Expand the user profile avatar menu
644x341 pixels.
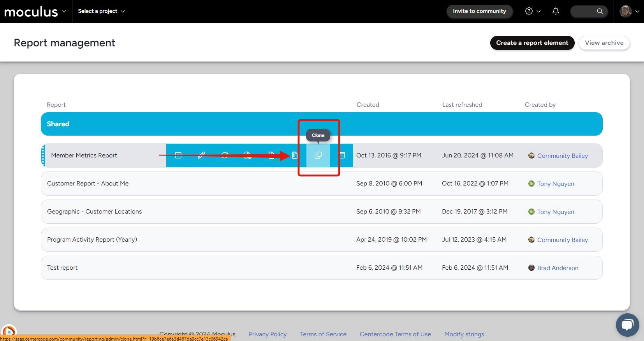pyautogui.click(x=629, y=11)
